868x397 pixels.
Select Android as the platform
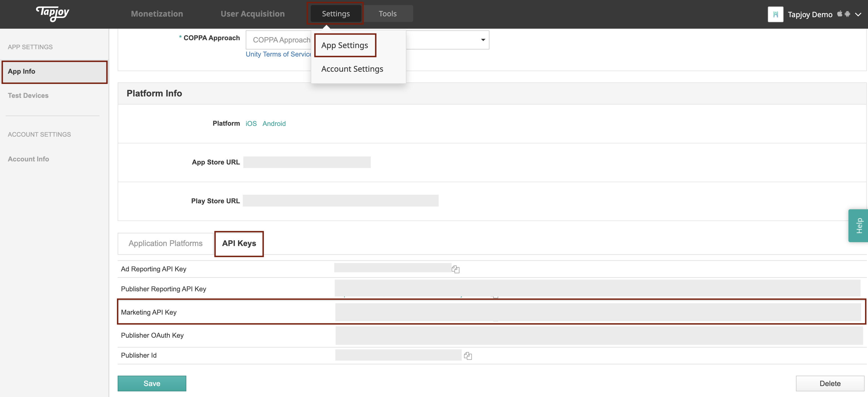pyautogui.click(x=274, y=124)
